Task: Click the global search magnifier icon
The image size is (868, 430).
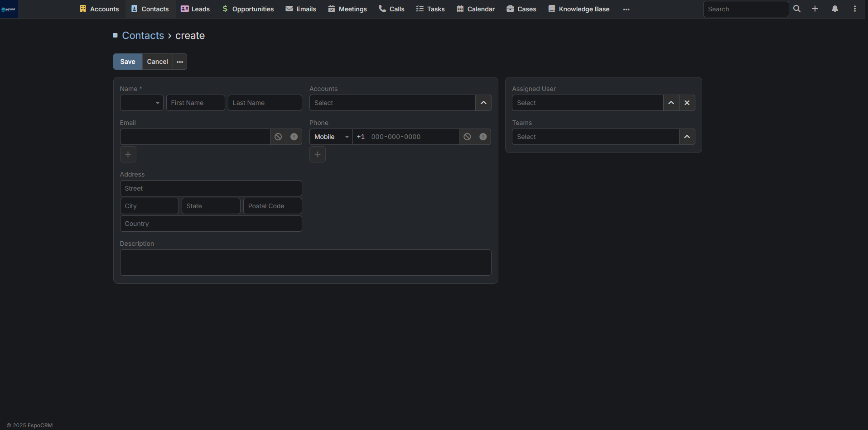Action: (x=797, y=9)
